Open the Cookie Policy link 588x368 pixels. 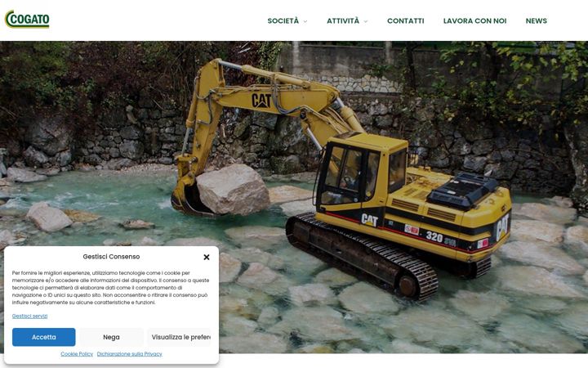coord(77,354)
